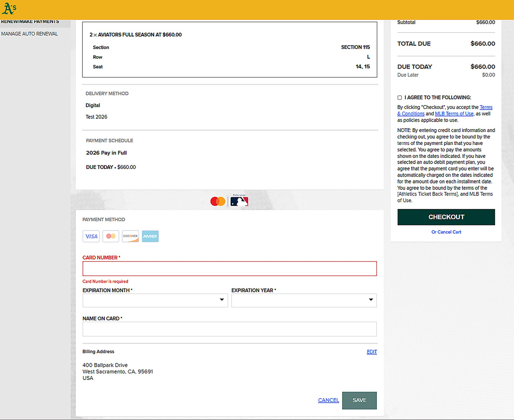Viewport: 514px width, 420px height.
Task: Open the MLB Terms of Use link
Action: coord(454,114)
